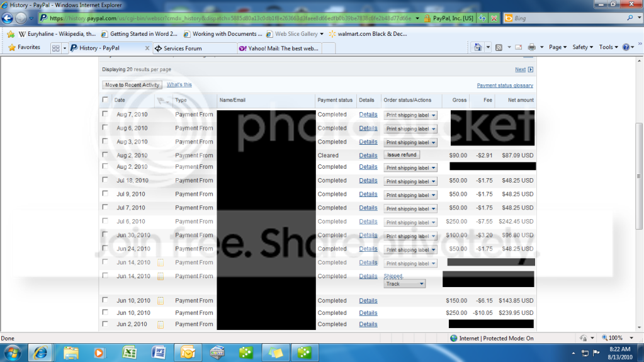Check the Aug 3, 2010 row checkbox

coord(105,141)
